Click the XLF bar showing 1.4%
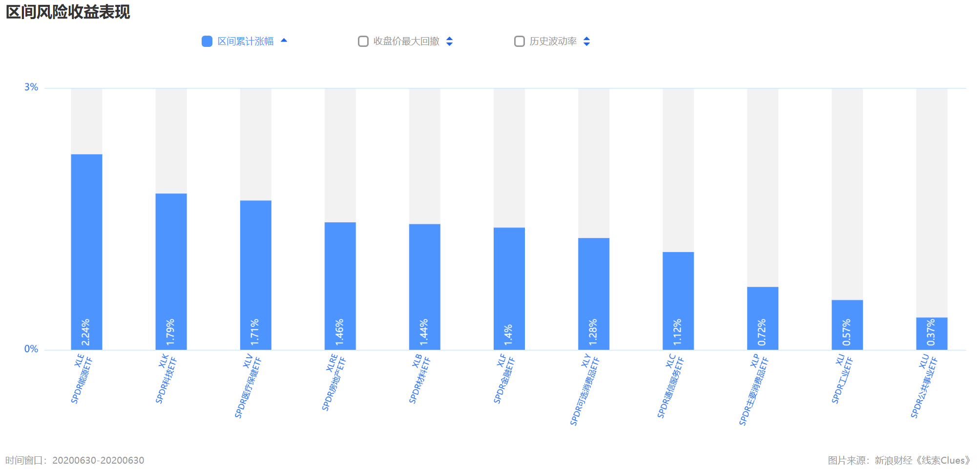This screenshot has width=980, height=470. pos(509,289)
